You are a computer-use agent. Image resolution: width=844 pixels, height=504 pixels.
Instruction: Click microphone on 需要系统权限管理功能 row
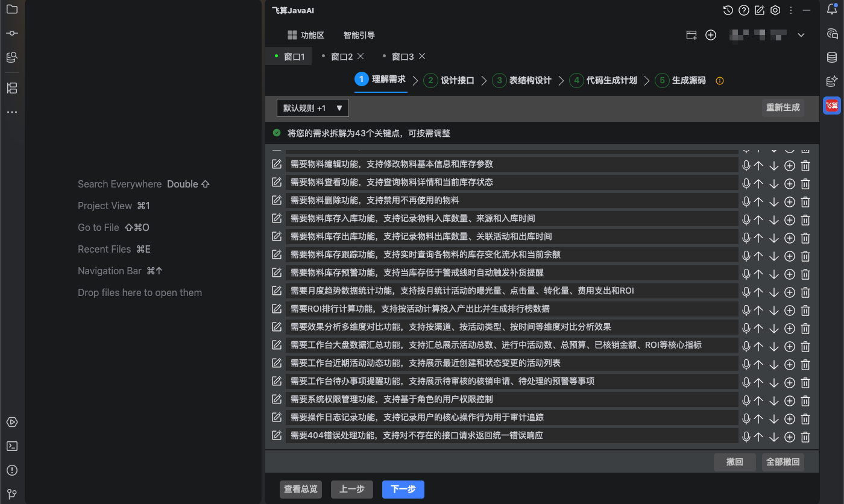pos(746,401)
